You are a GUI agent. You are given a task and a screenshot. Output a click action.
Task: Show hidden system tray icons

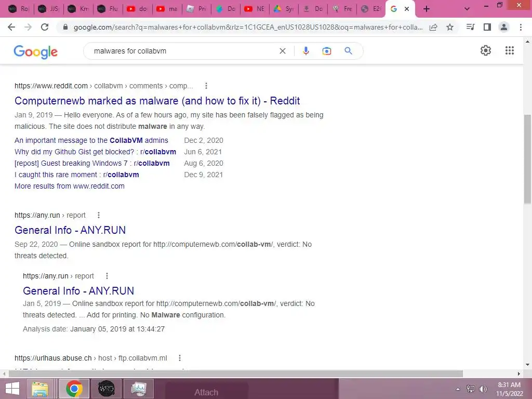(x=458, y=389)
